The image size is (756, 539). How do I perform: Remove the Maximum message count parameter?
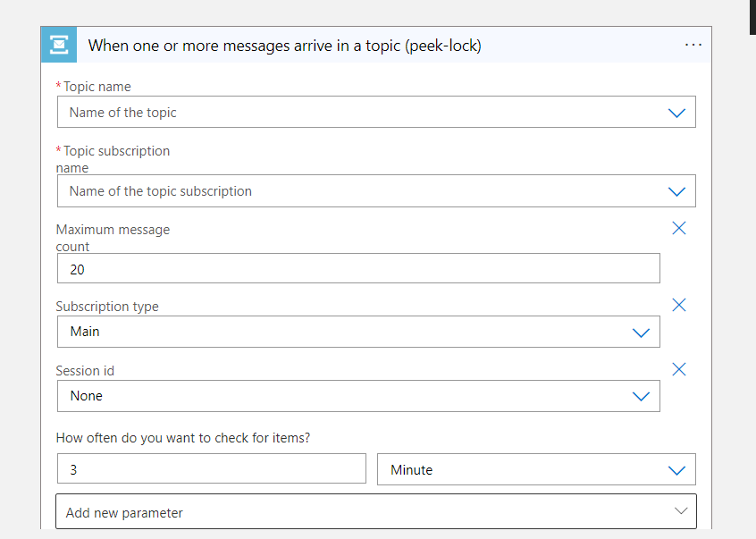tap(679, 228)
